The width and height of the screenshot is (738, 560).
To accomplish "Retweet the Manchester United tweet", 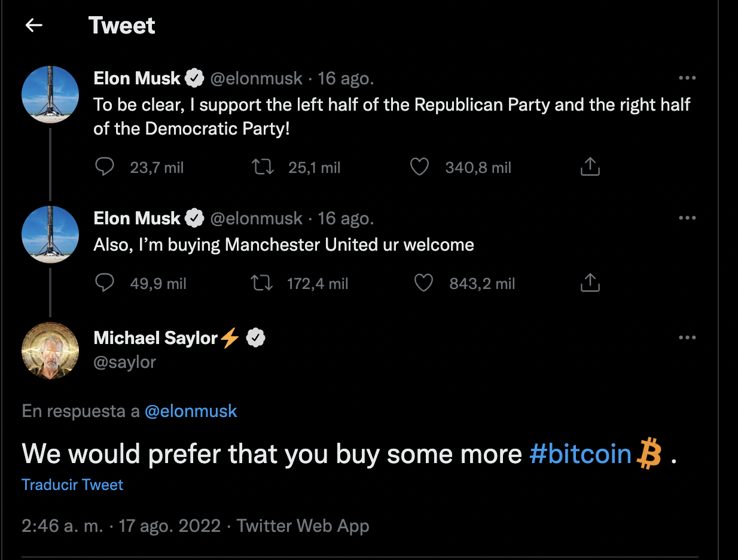I will click(262, 283).
